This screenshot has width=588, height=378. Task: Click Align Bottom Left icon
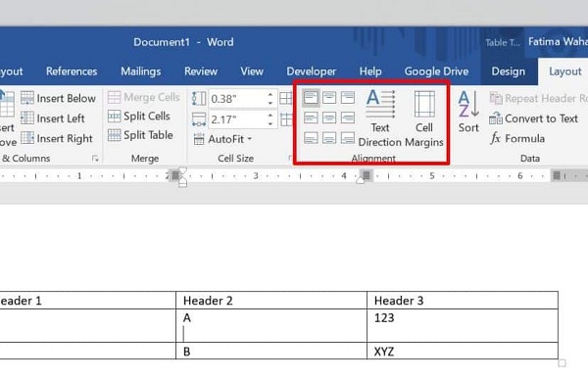(311, 138)
